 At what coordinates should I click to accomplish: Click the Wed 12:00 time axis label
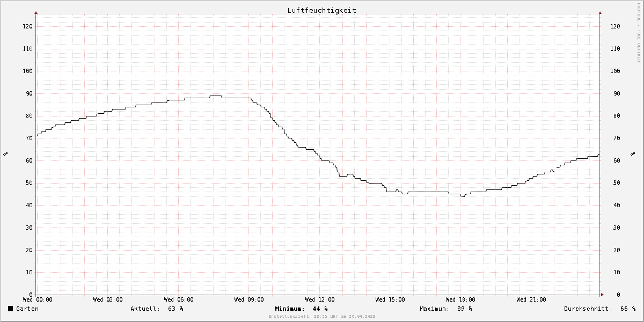pos(320,299)
